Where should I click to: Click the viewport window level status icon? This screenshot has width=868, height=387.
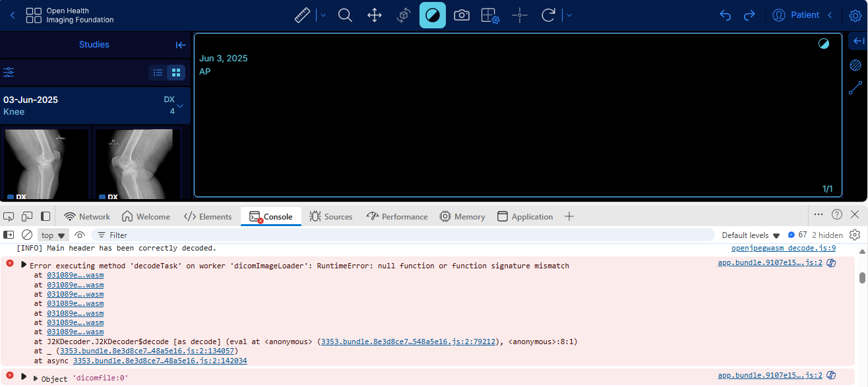824,44
